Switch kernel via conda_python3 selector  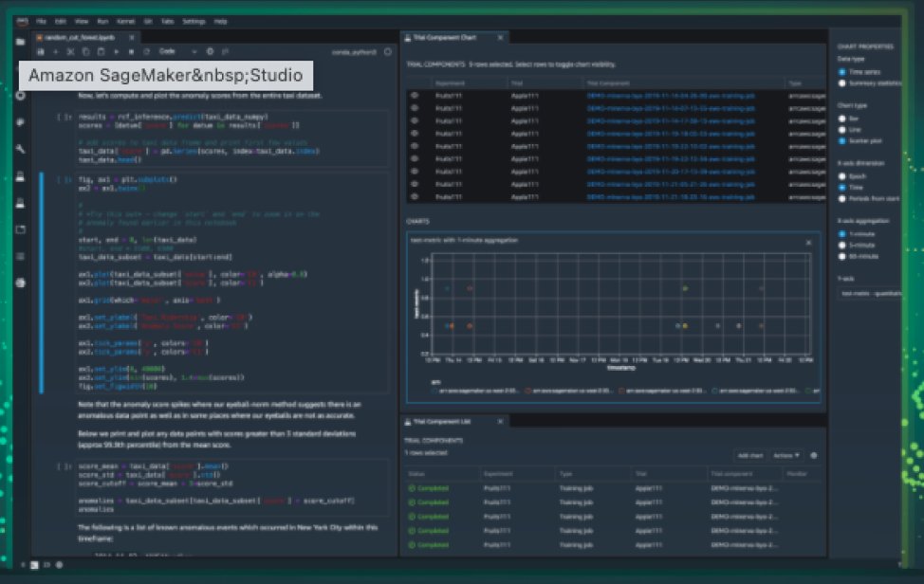[x=354, y=52]
